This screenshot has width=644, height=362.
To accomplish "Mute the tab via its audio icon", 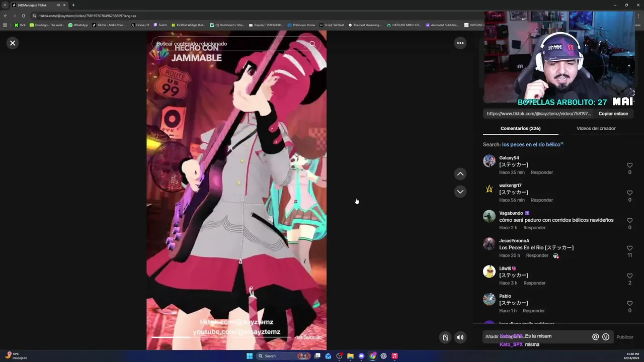I will click(x=58, y=5).
